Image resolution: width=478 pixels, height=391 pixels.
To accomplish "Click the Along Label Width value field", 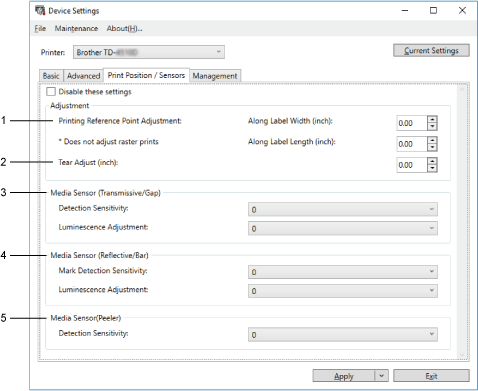I will click(x=412, y=123).
